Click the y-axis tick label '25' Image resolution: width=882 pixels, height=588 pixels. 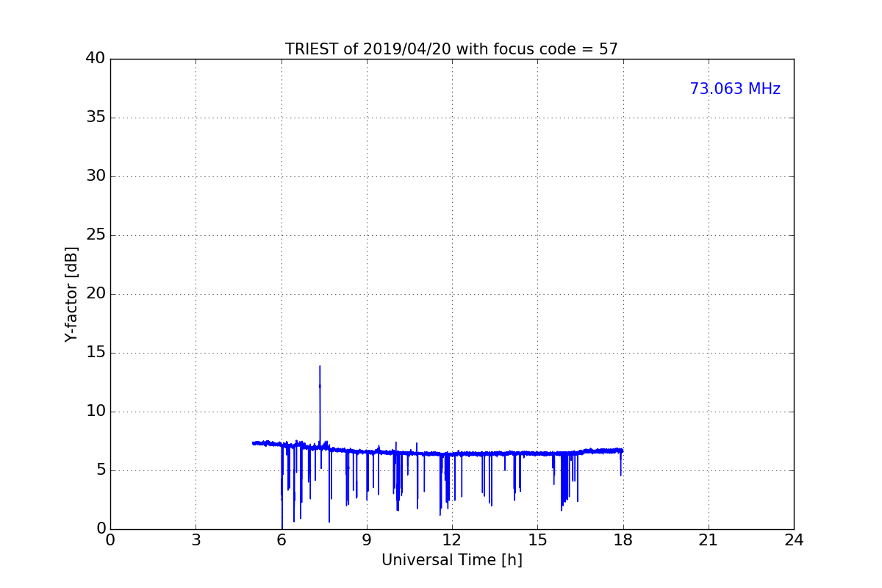(x=96, y=235)
